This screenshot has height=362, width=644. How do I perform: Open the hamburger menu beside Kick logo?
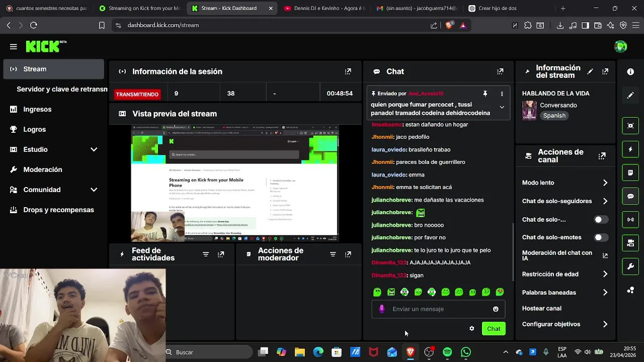click(14, 47)
